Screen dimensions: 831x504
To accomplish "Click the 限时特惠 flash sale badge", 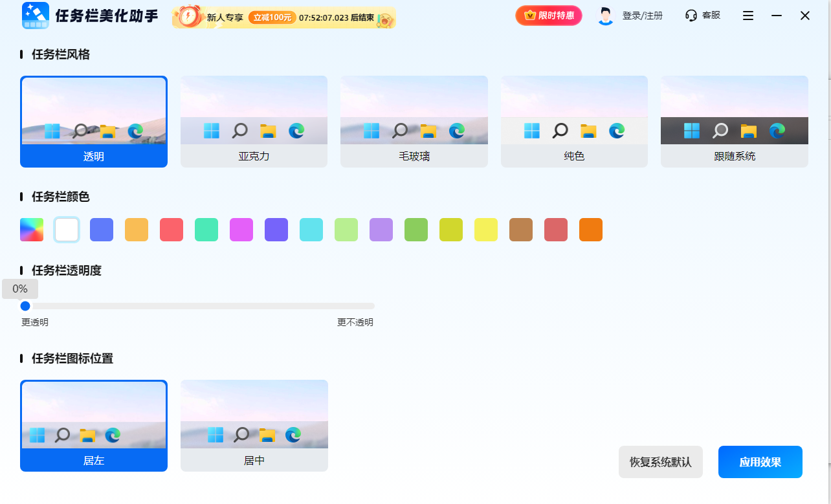I will click(x=548, y=14).
